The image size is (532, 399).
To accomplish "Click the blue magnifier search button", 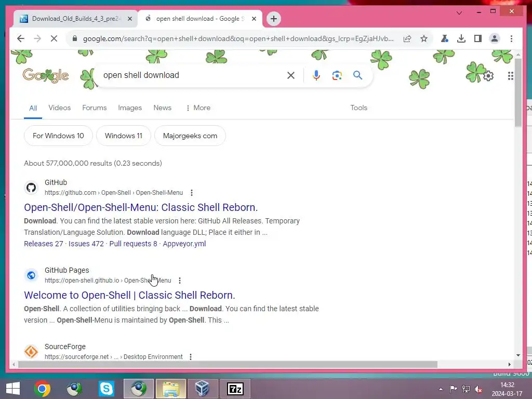I will [357, 75].
